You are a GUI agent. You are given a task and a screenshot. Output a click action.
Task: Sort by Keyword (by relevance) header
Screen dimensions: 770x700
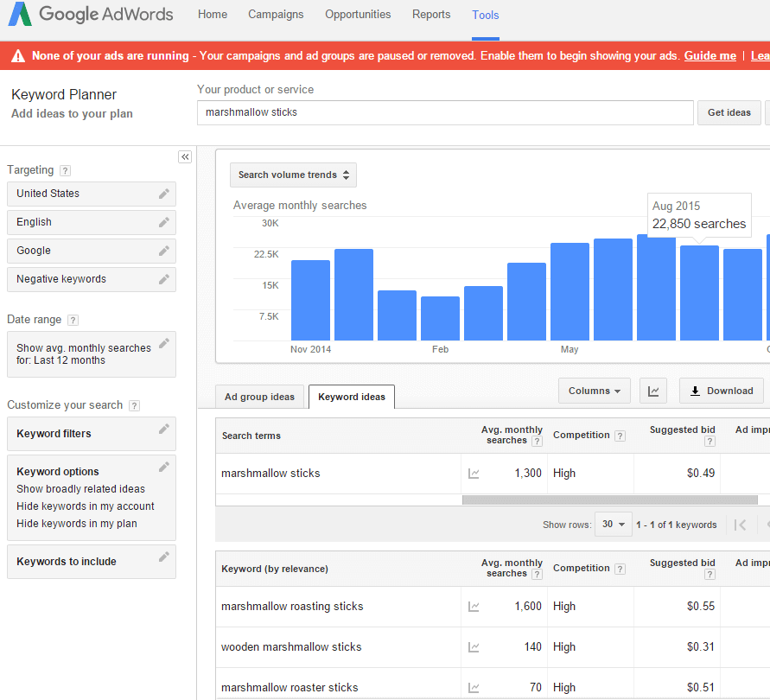click(275, 569)
